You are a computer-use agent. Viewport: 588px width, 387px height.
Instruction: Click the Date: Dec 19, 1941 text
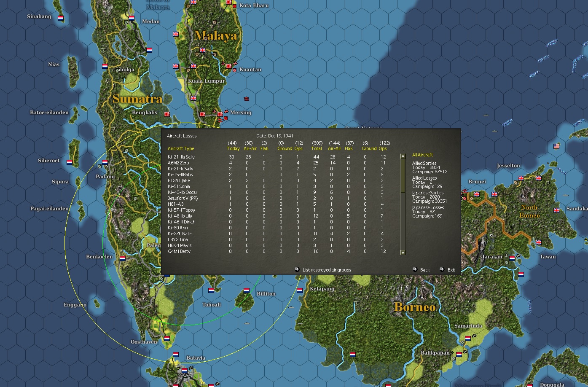pos(274,136)
